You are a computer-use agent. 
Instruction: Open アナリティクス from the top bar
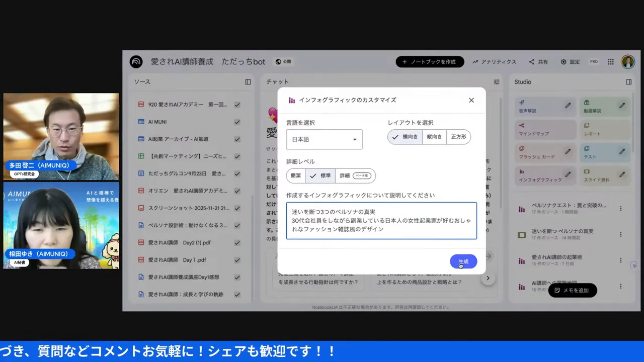[x=495, y=61]
